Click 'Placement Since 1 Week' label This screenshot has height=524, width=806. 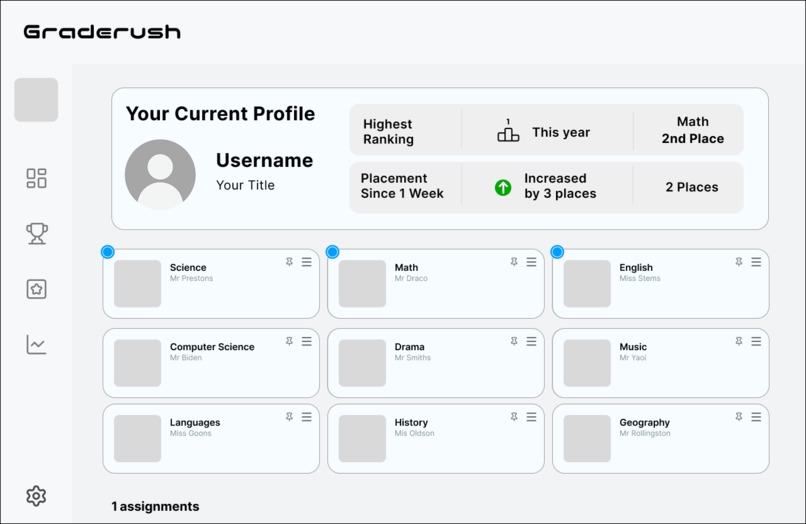click(402, 186)
